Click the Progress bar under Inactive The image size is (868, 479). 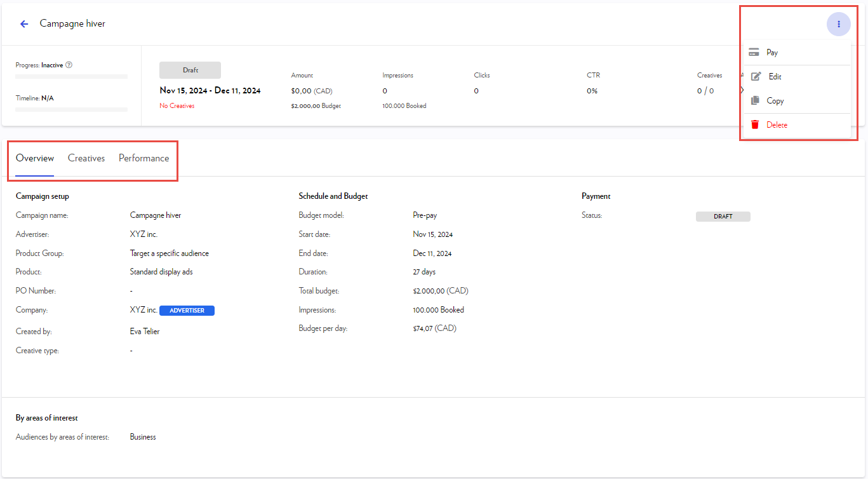[71, 77]
